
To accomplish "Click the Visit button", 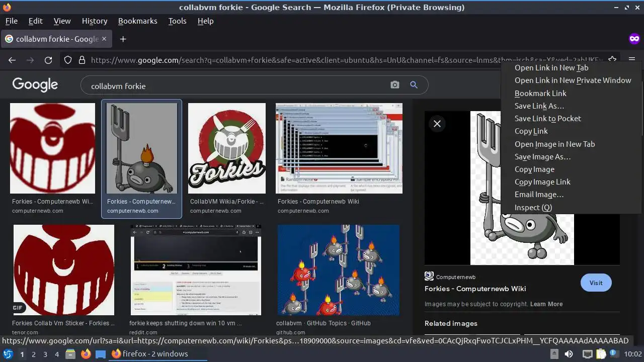I will coord(596,283).
